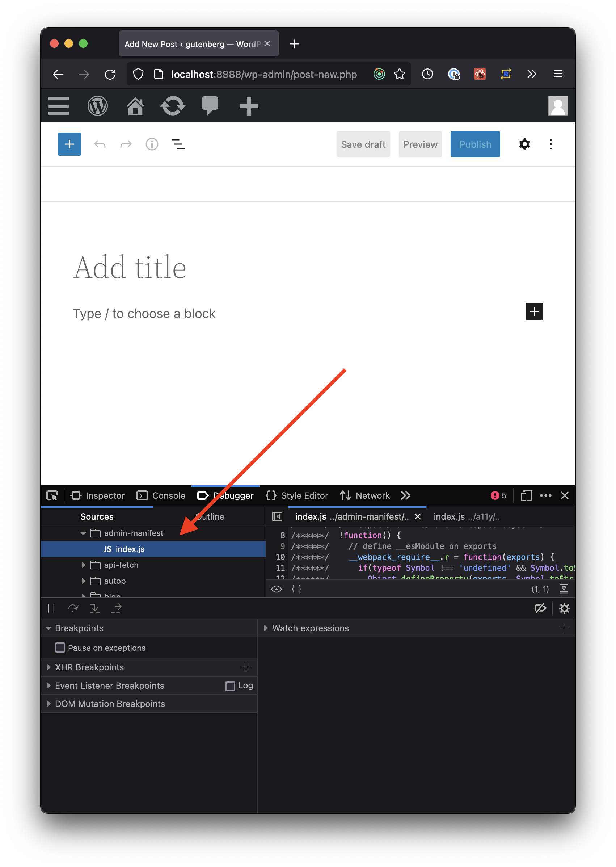The width and height of the screenshot is (616, 867).
Task: Bookmark this page with the star
Action: click(400, 74)
